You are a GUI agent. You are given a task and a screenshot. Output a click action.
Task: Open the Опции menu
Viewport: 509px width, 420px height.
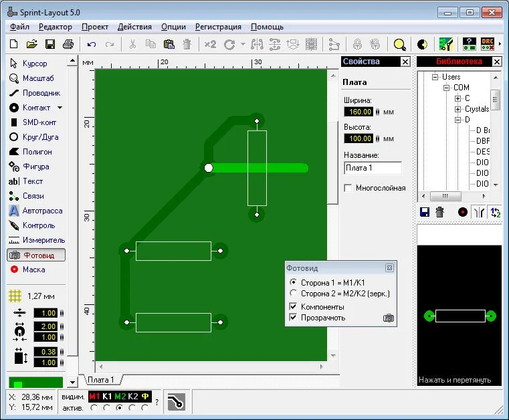(x=173, y=27)
